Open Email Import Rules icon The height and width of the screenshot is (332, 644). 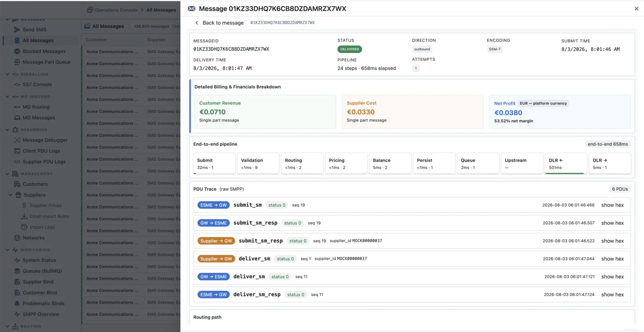click(x=24, y=216)
